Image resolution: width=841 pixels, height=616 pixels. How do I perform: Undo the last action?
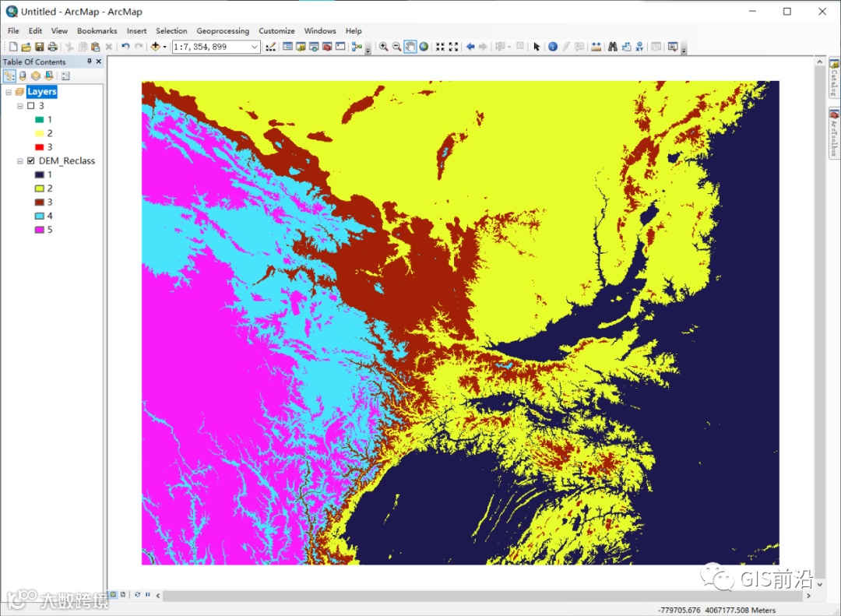click(125, 47)
